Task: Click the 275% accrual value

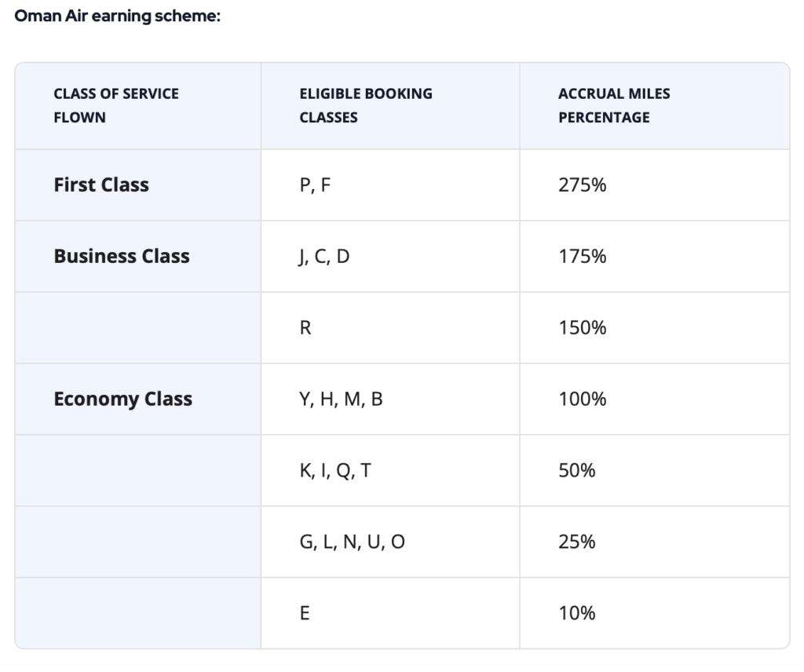Action: pyautogui.click(x=582, y=185)
